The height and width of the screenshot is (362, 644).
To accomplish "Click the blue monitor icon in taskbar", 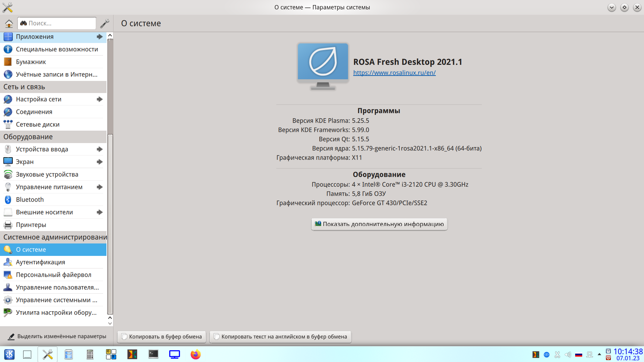I will click(x=175, y=354).
